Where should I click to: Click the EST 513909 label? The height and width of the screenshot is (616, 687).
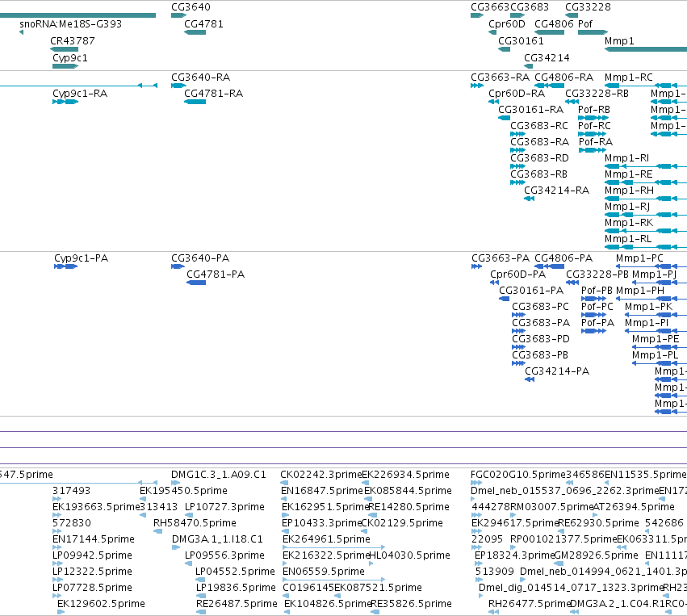(x=494, y=572)
